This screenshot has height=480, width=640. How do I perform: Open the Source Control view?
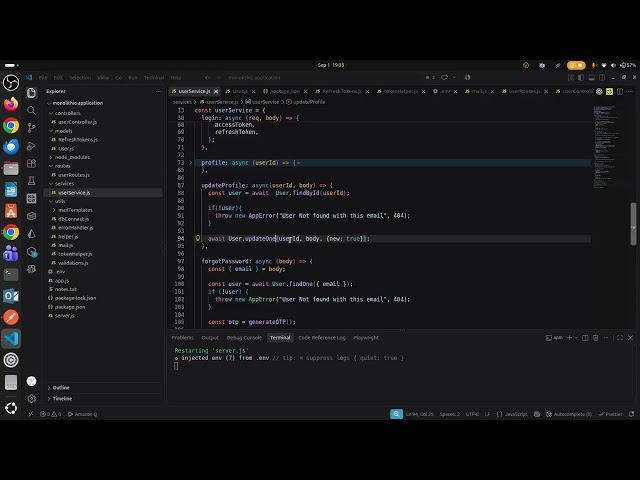pyautogui.click(x=31, y=128)
